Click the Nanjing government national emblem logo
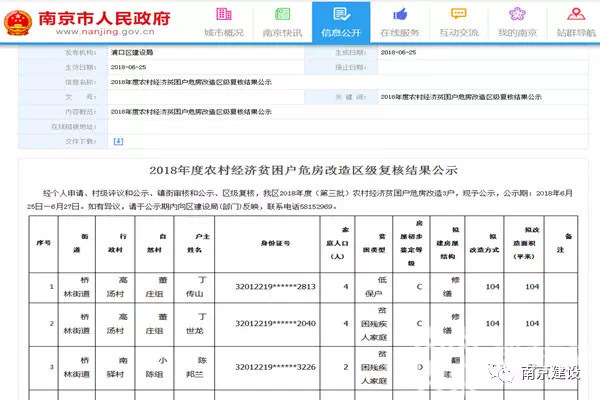The height and width of the screenshot is (400, 600). (x=18, y=23)
